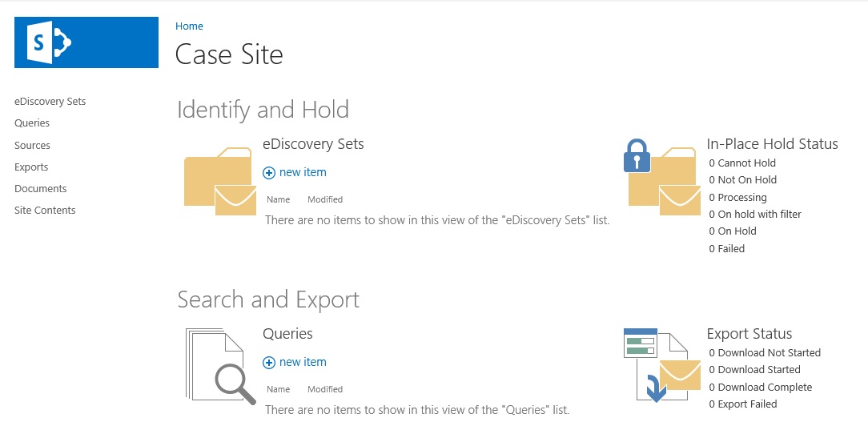The width and height of the screenshot is (868, 442).
Task: Open eDiscovery Sets in the left navigation
Action: pyautogui.click(x=50, y=102)
